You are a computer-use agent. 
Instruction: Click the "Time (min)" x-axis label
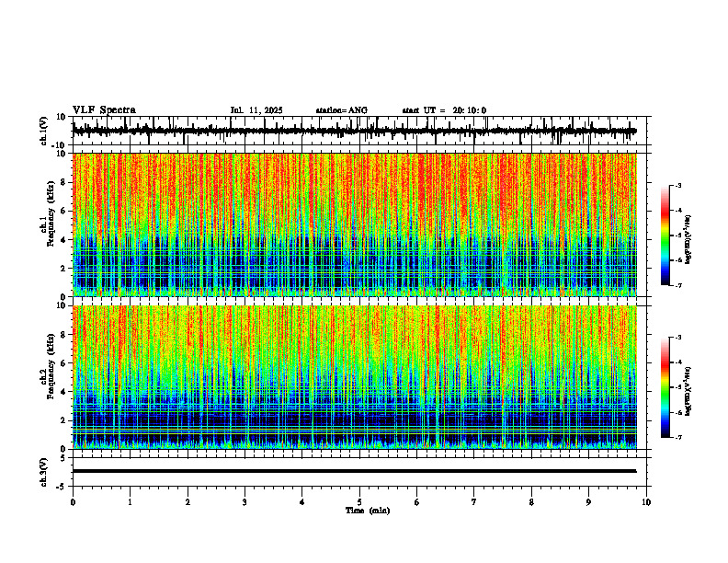pos(368,511)
